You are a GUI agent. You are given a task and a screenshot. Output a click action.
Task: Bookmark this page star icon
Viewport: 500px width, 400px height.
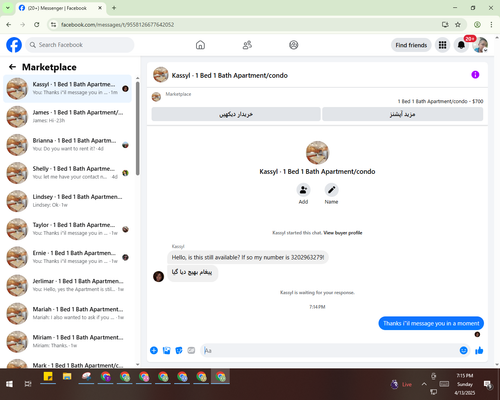point(458,24)
